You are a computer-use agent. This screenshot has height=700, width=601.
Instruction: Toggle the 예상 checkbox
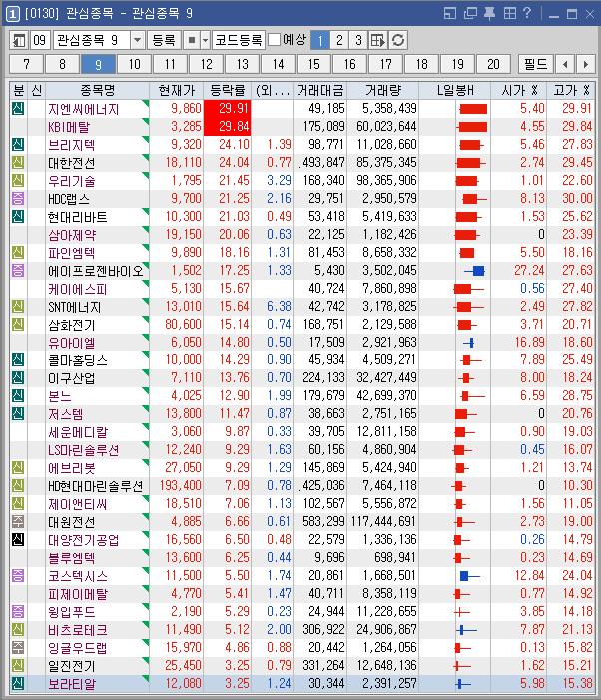[275, 40]
